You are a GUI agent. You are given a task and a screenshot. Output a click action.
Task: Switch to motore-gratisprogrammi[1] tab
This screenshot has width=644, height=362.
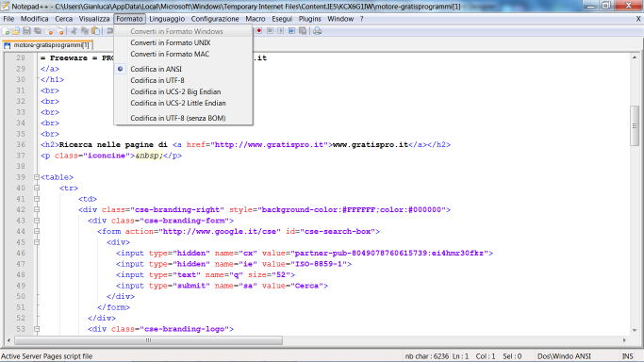47,45
